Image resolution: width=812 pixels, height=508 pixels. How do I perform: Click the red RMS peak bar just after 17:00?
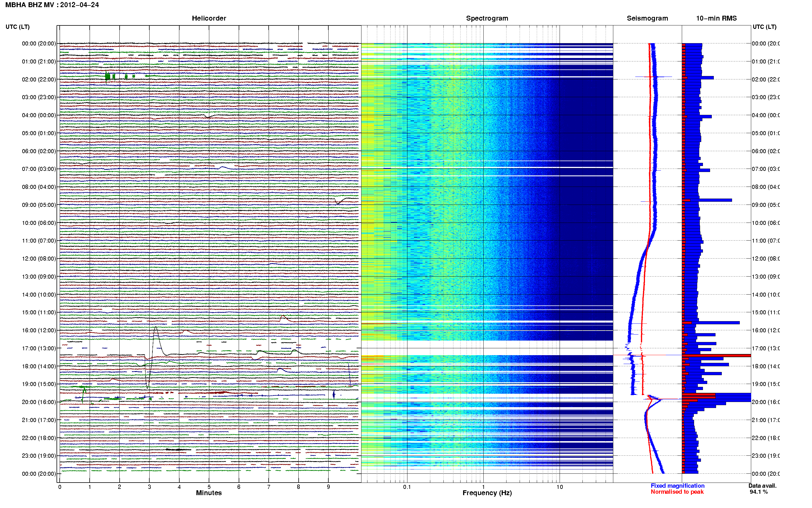pos(716,355)
